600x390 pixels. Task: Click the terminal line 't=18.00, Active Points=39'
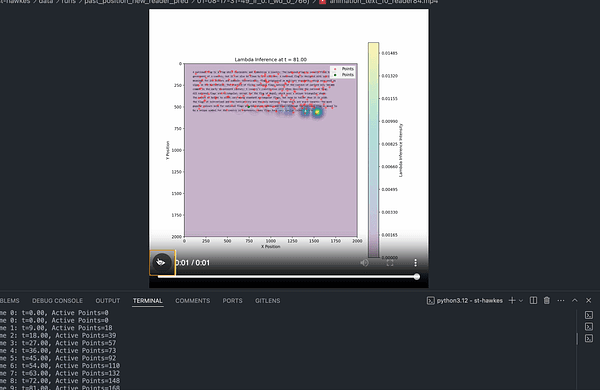[69, 336]
